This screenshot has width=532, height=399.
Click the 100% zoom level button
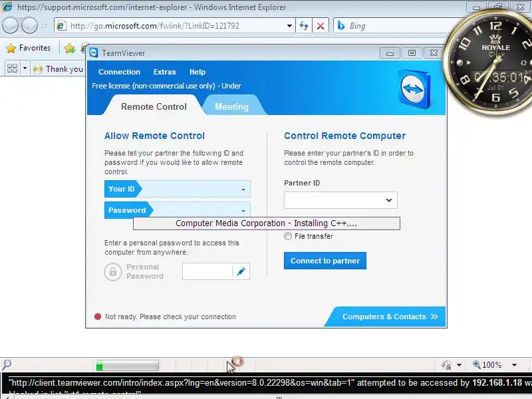point(487,365)
